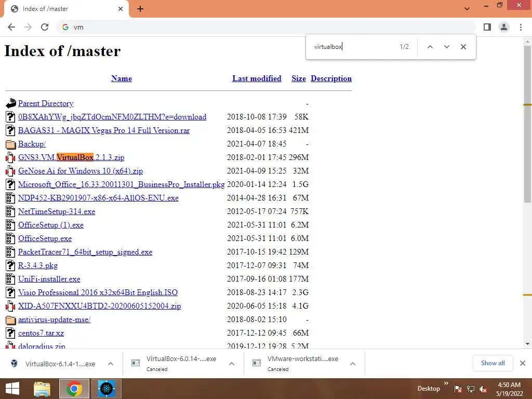Click the XID-A507FNXXU4BTD2 zip archive icon

(10, 306)
